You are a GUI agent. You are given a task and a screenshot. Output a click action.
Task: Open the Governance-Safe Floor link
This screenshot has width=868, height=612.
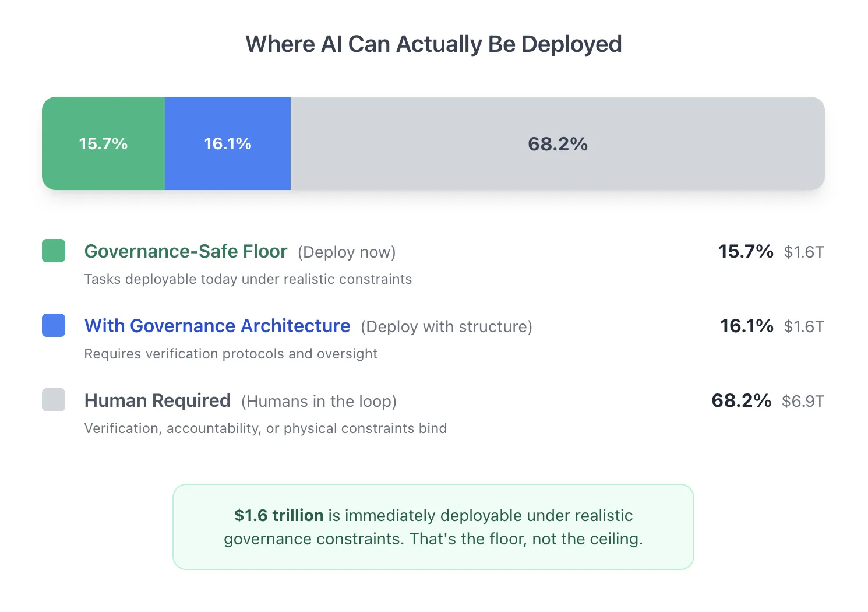pos(185,251)
